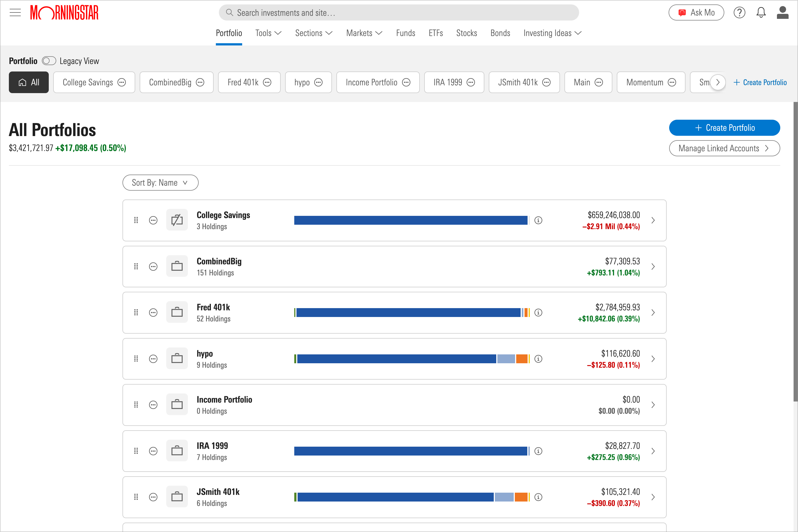Switch to the Momentum portfolio tab

tap(644, 83)
